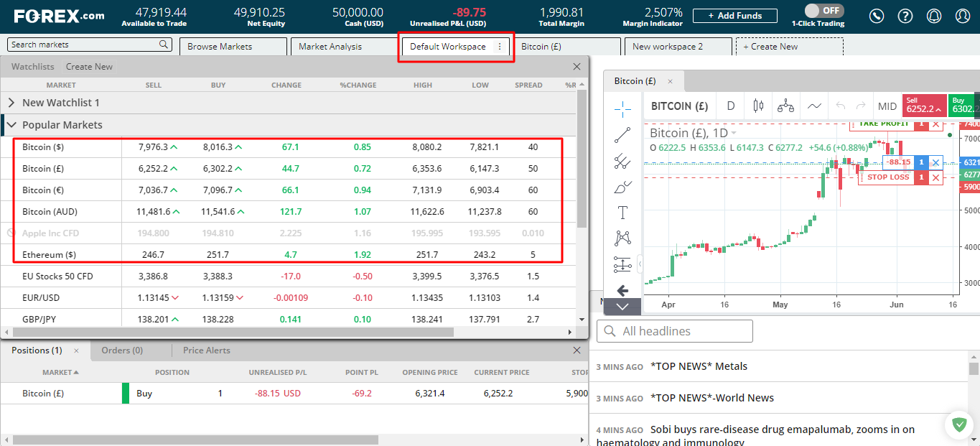
Task: Open candlestick chart style selector
Action: pyautogui.click(x=758, y=106)
